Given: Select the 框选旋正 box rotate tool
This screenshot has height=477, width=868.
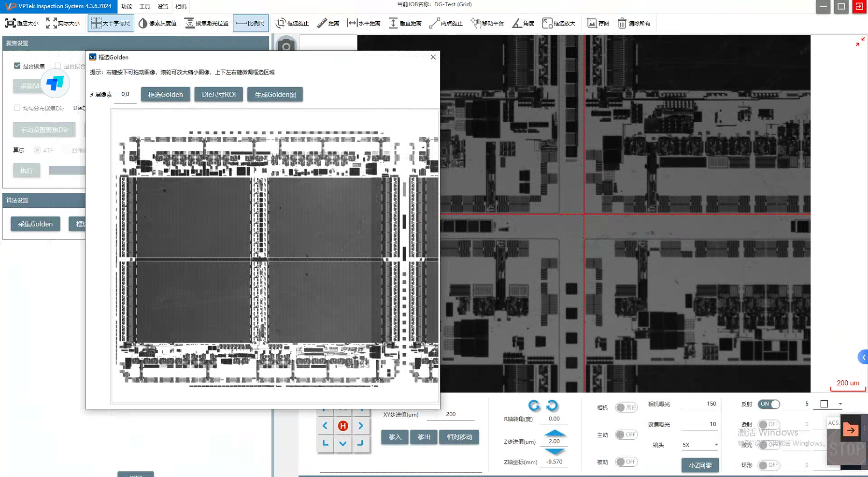Looking at the screenshot, I should click(x=292, y=23).
